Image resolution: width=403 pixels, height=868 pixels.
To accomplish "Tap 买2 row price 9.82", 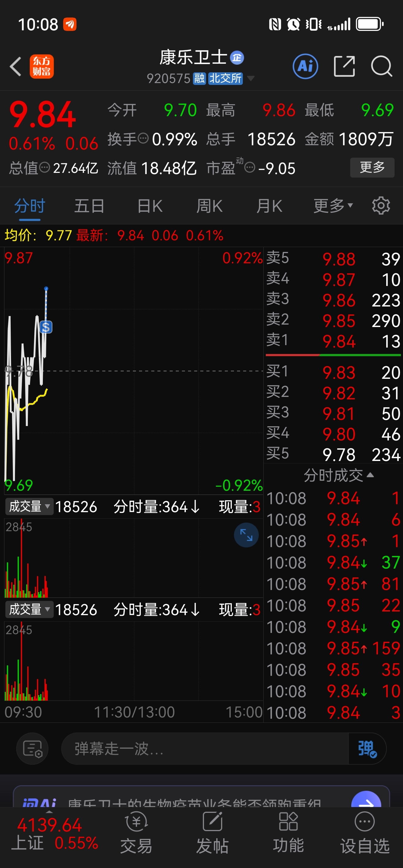I will [x=339, y=393].
